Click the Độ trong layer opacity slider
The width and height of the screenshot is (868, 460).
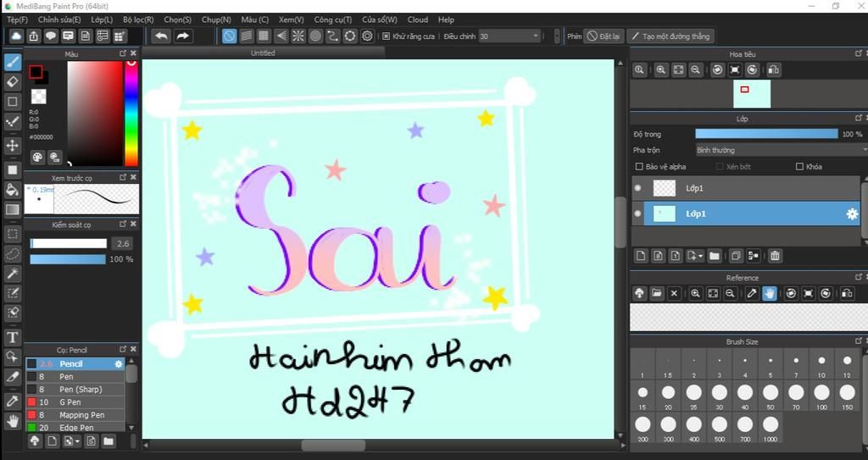click(x=766, y=134)
